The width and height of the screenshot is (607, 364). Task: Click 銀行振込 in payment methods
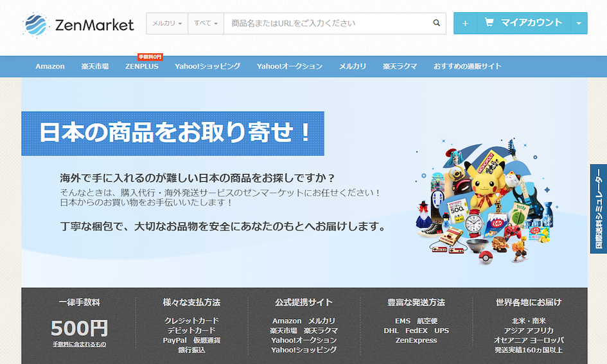191,350
